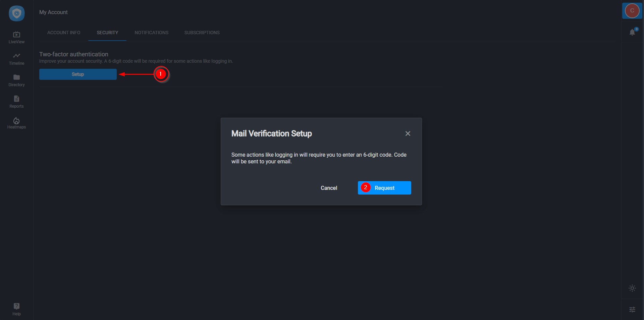
Task: Switch to the Account Info tab
Action: pos(64,33)
